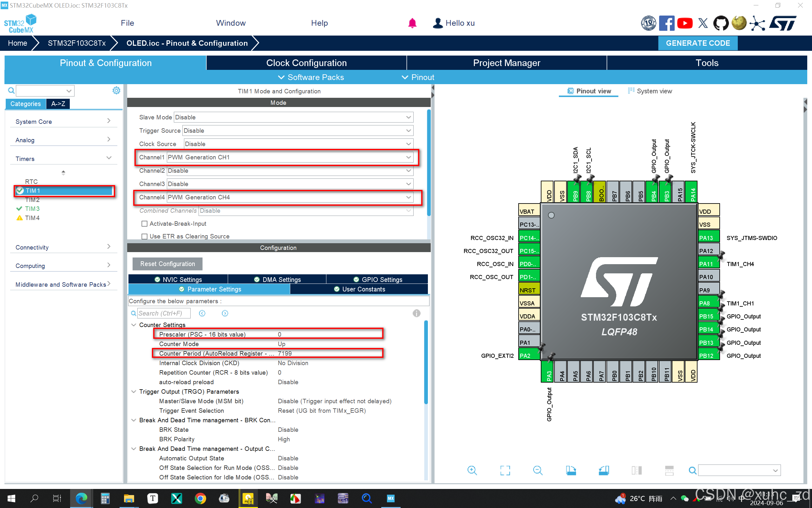
Task: Open the NVIC Settings tab
Action: (x=178, y=279)
